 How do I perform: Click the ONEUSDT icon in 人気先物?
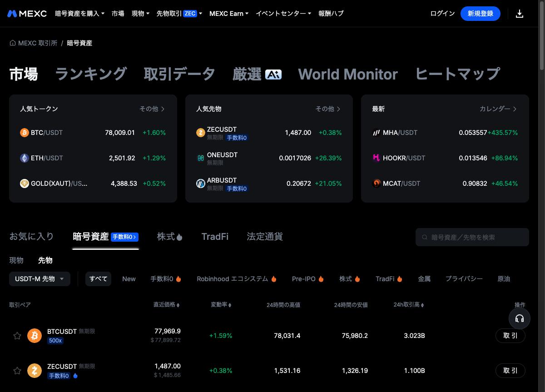pos(200,158)
